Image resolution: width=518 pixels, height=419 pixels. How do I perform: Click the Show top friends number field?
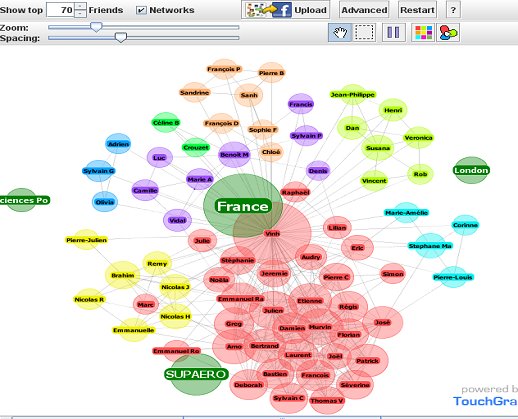coord(60,10)
